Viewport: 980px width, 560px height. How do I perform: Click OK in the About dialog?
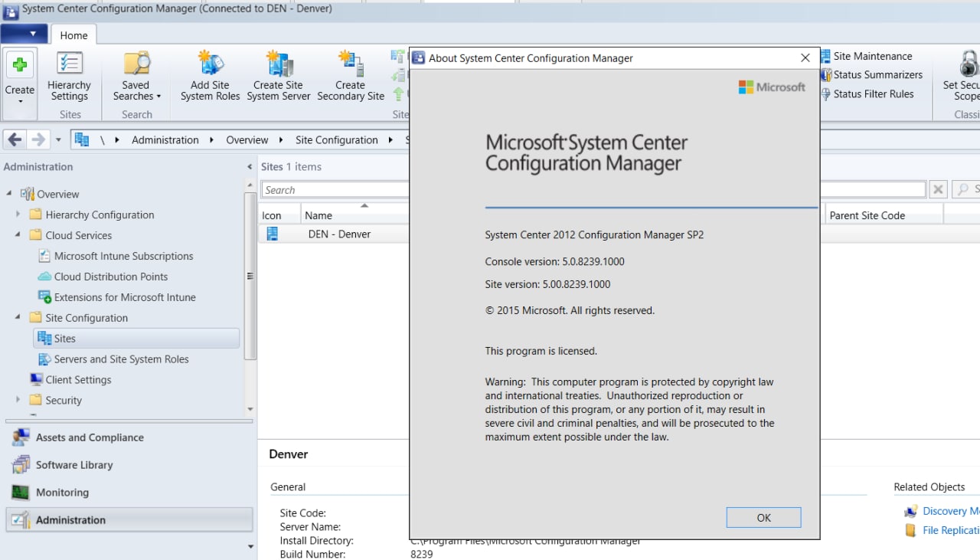coord(763,518)
